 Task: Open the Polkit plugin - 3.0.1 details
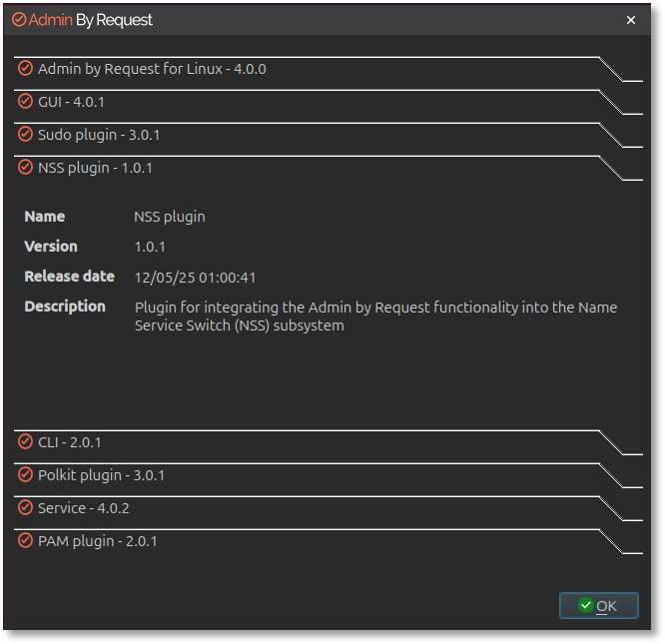(101, 475)
